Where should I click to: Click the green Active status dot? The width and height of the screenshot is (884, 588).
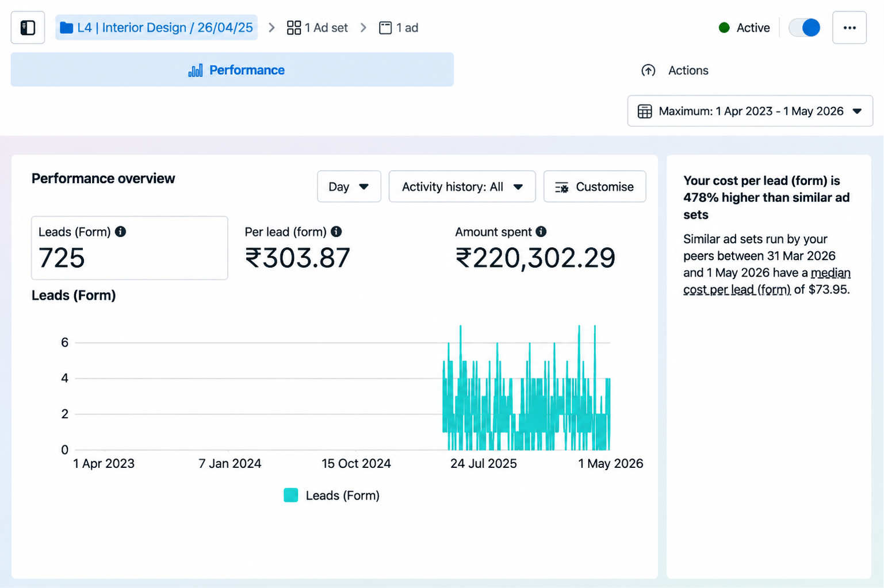pyautogui.click(x=724, y=28)
